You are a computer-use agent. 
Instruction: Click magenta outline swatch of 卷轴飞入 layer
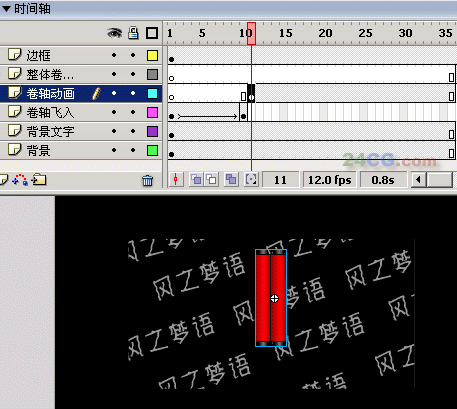click(x=152, y=112)
